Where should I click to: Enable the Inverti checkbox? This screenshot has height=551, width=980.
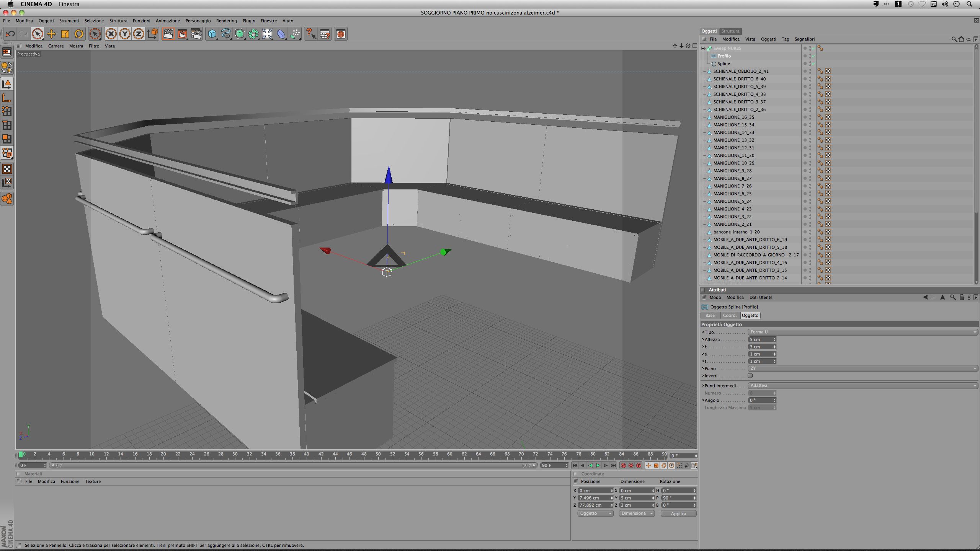coord(750,376)
